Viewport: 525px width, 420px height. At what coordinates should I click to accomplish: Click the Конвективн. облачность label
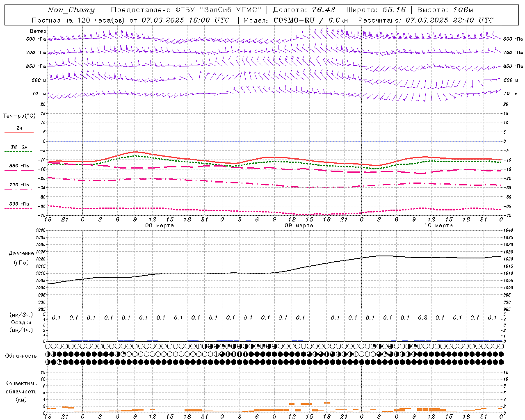tap(21, 388)
